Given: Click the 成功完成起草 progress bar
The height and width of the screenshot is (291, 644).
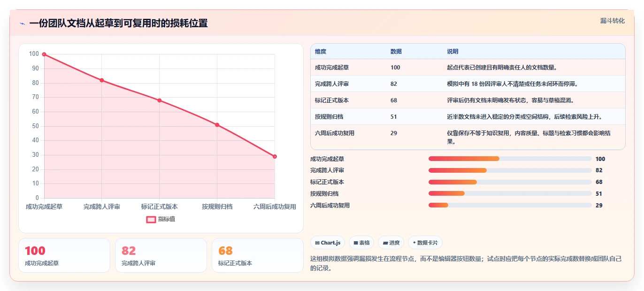Looking at the screenshot, I should tap(510, 159).
